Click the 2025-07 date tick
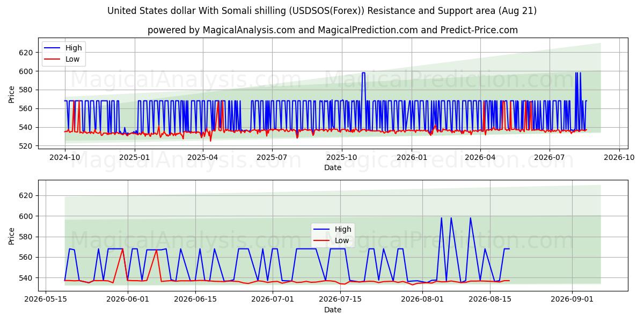644x322 pixels. (x=272, y=158)
